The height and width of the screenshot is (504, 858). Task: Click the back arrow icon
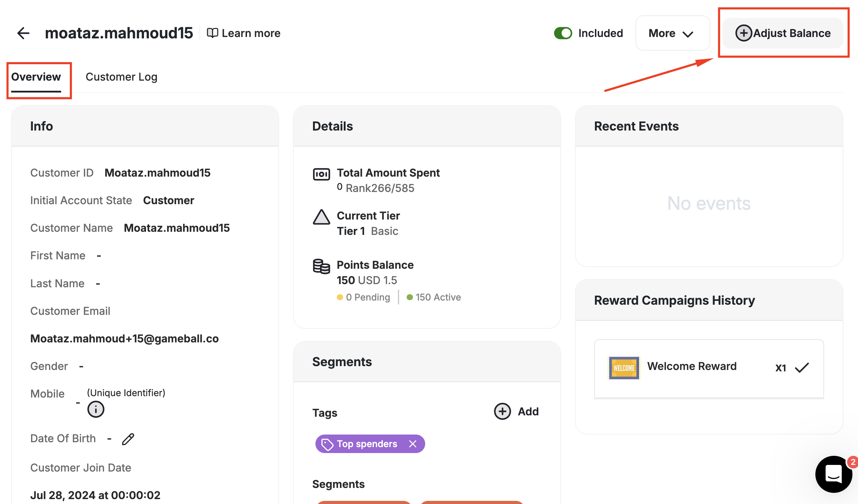coord(23,33)
